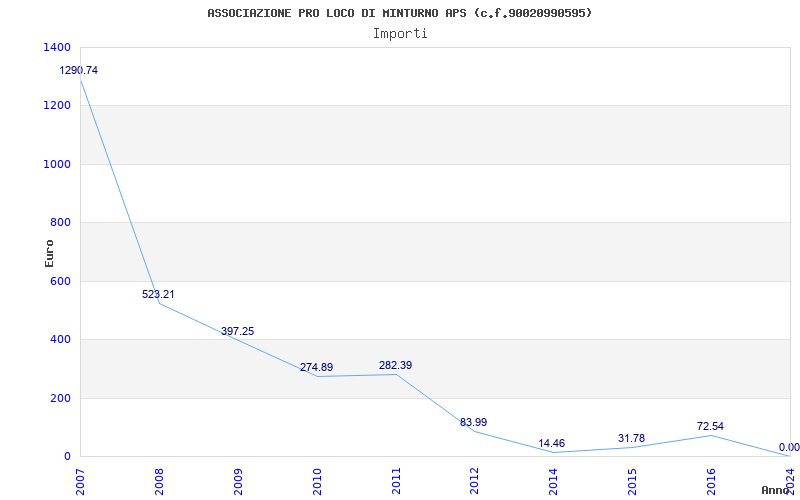Click the 2015 x-axis year label
The width and height of the screenshot is (800, 500).
pos(633,482)
